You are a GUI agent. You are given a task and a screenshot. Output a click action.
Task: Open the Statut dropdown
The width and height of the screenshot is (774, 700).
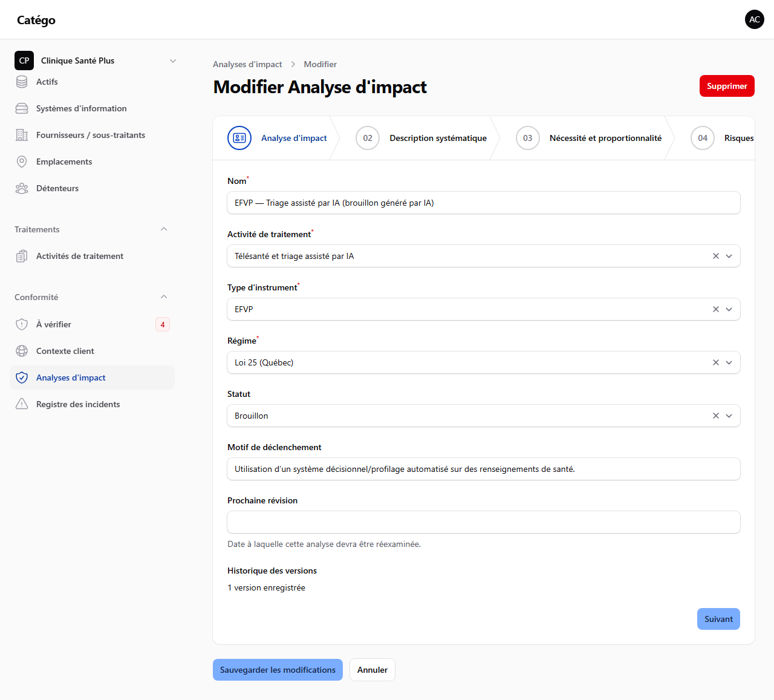pos(729,416)
